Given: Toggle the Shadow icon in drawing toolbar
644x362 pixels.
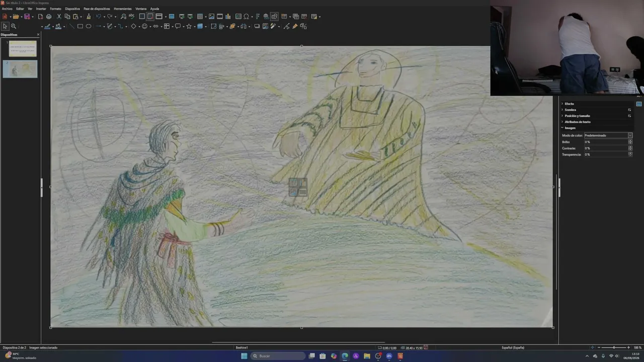Looking at the screenshot, I should click(257, 26).
